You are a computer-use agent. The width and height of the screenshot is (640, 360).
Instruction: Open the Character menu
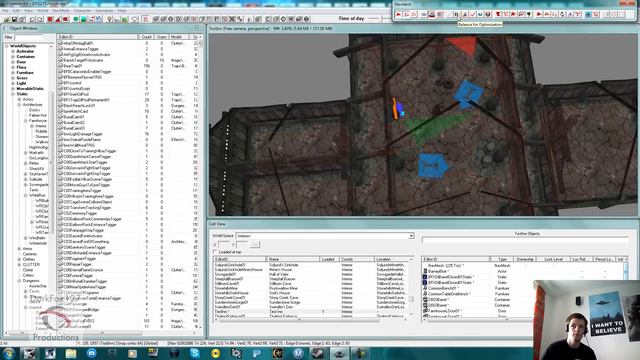point(82,11)
